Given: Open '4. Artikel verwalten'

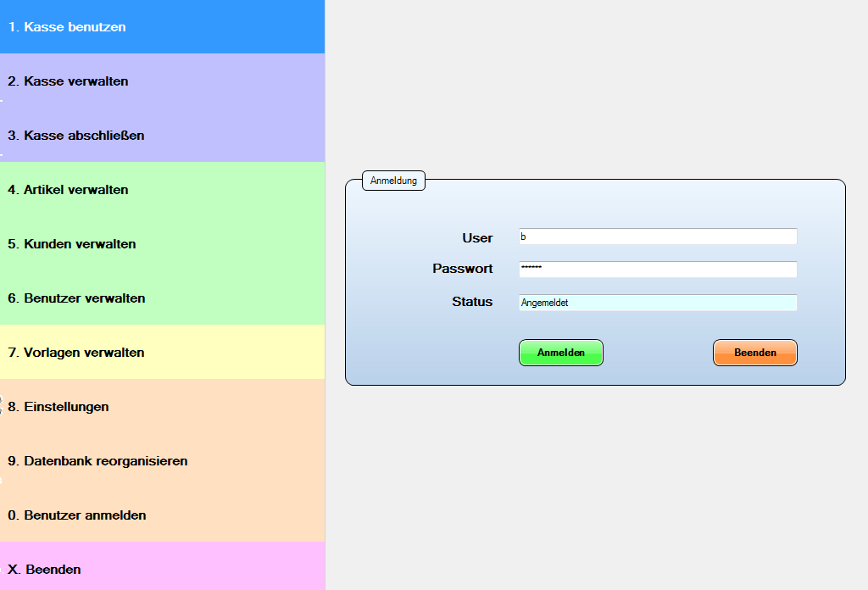Looking at the screenshot, I should tap(162, 189).
